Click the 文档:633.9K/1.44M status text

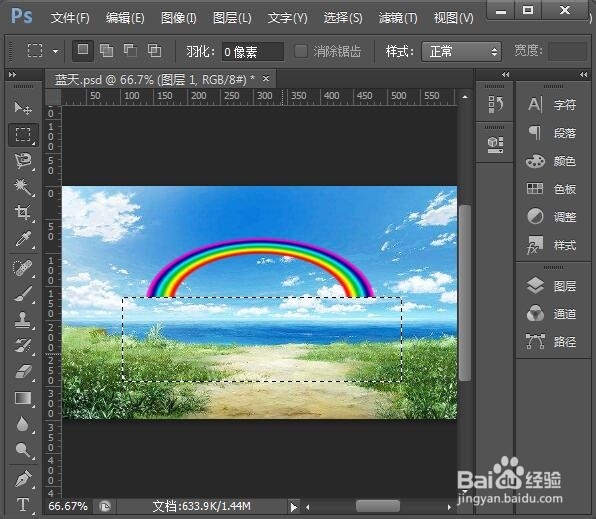click(201, 506)
